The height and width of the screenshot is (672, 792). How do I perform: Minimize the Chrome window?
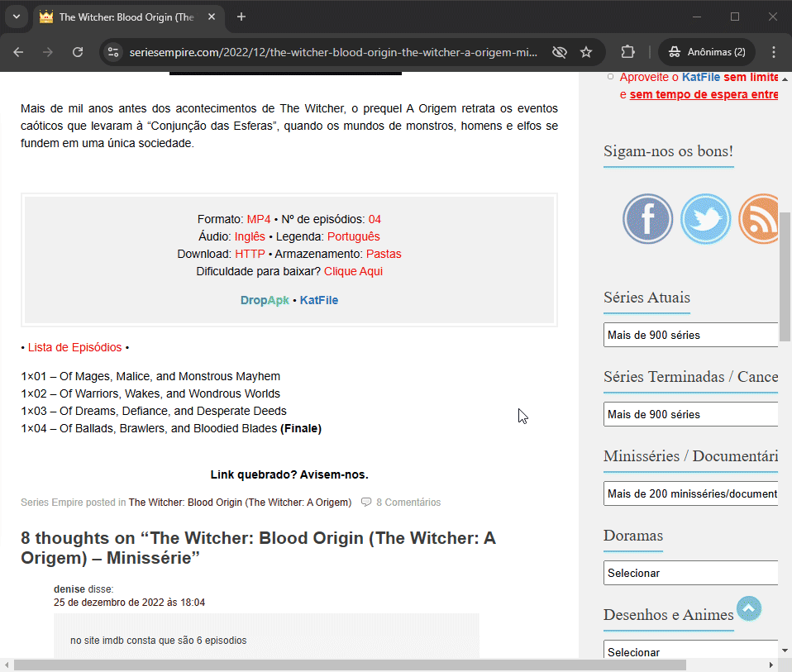(697, 17)
